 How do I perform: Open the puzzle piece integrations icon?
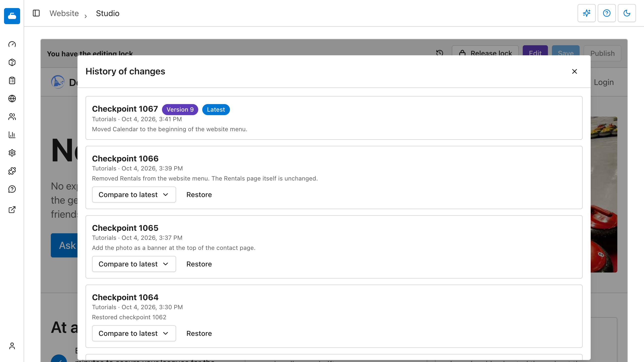pos(12,171)
